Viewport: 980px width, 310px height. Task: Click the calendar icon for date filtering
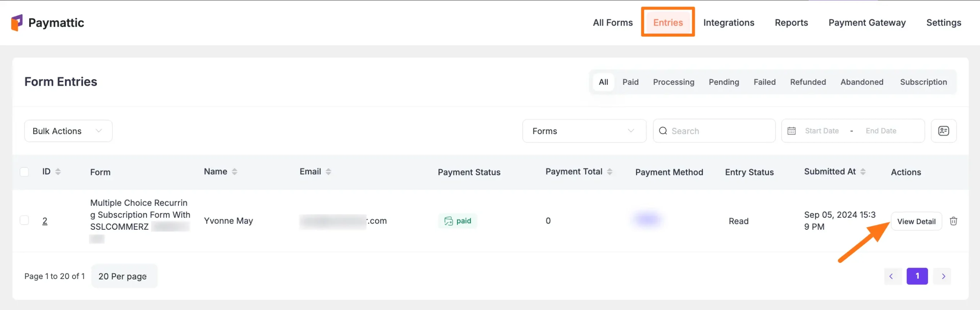pyautogui.click(x=792, y=131)
